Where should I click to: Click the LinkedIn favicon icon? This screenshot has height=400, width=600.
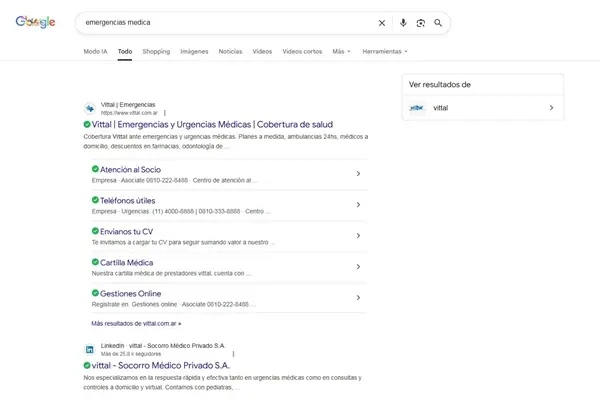90,349
